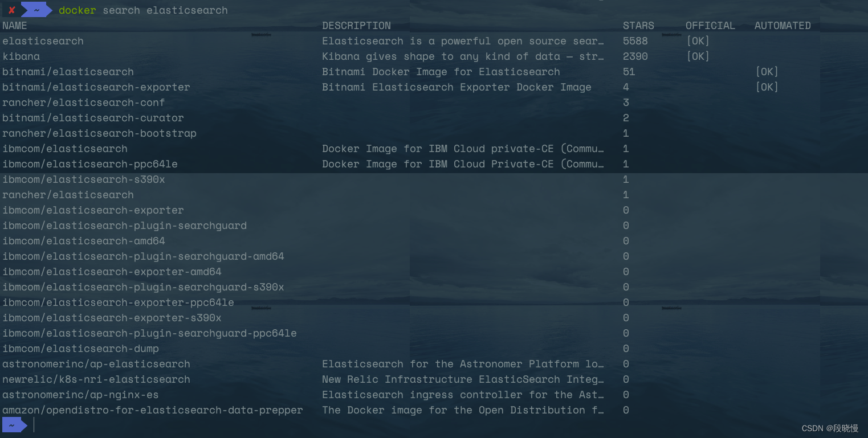Click the stars value 3
The height and width of the screenshot is (438, 868).
pos(626,103)
